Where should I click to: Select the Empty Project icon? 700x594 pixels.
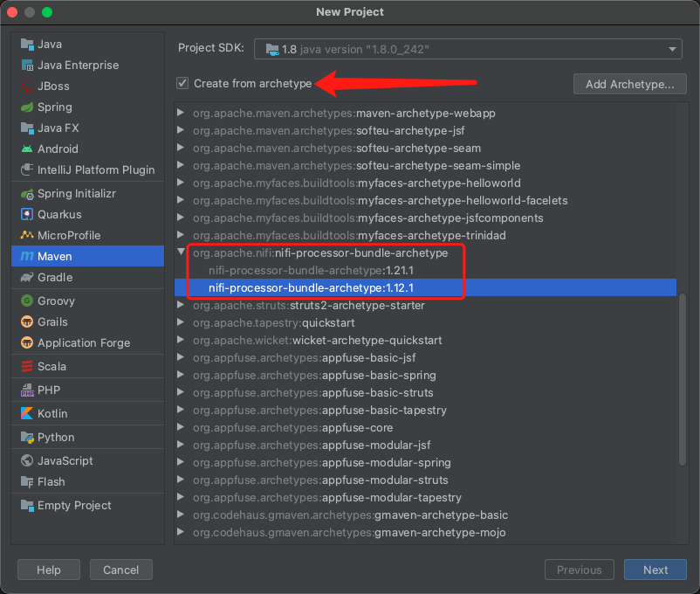pos(27,506)
